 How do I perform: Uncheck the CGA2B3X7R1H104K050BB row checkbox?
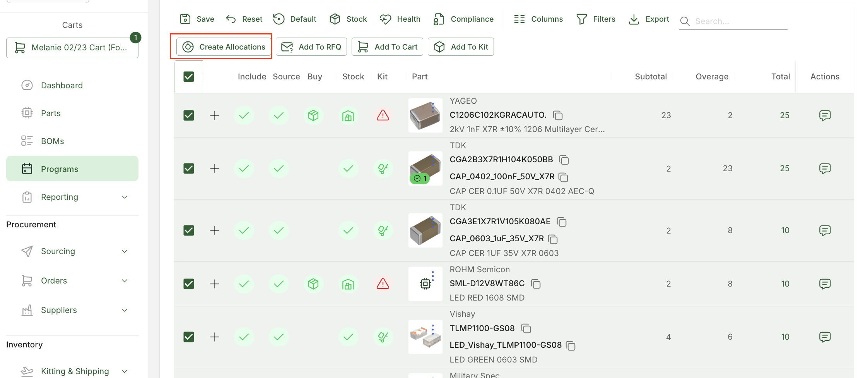189,168
